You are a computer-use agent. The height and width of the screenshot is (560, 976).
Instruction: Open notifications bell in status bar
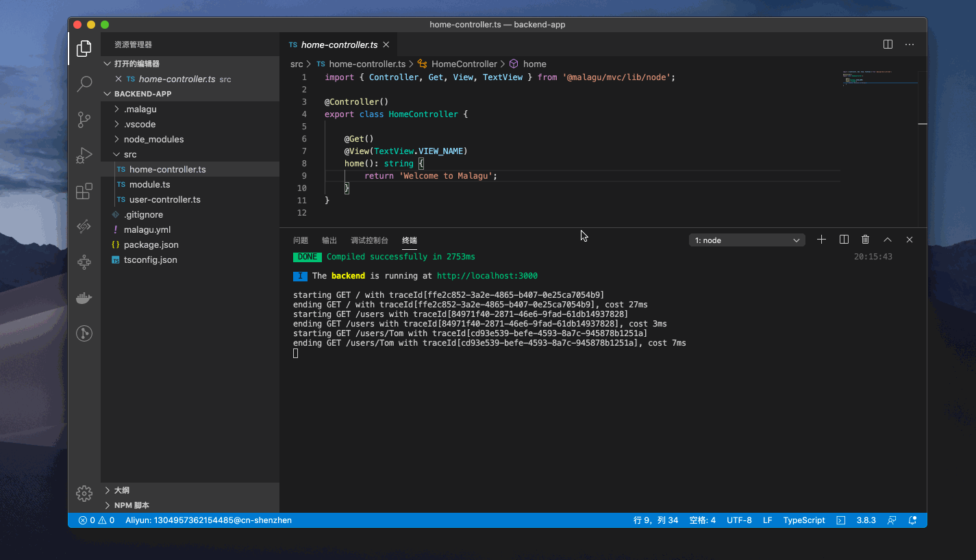(x=912, y=520)
